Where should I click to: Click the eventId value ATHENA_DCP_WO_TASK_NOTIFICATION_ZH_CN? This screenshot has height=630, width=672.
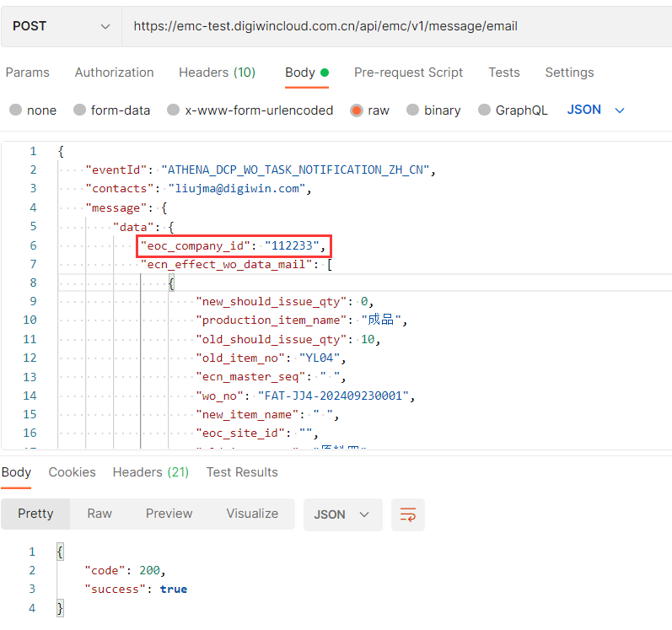coord(295,170)
